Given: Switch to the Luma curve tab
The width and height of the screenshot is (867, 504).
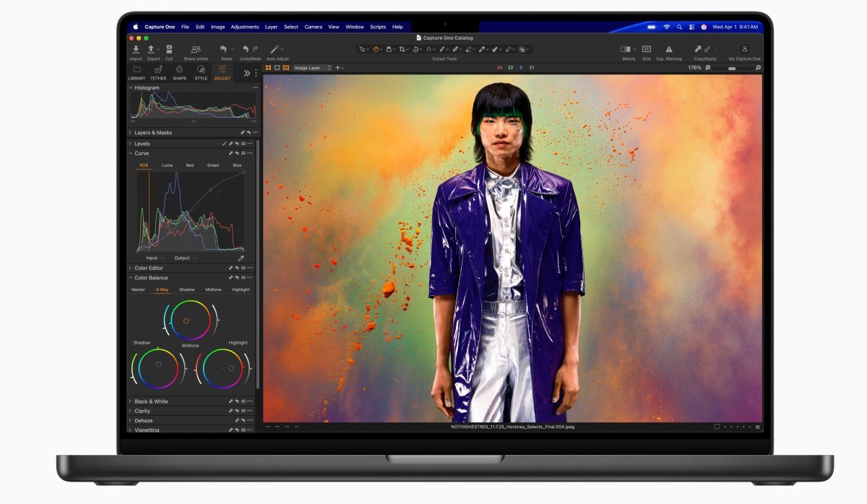Looking at the screenshot, I should tap(167, 165).
